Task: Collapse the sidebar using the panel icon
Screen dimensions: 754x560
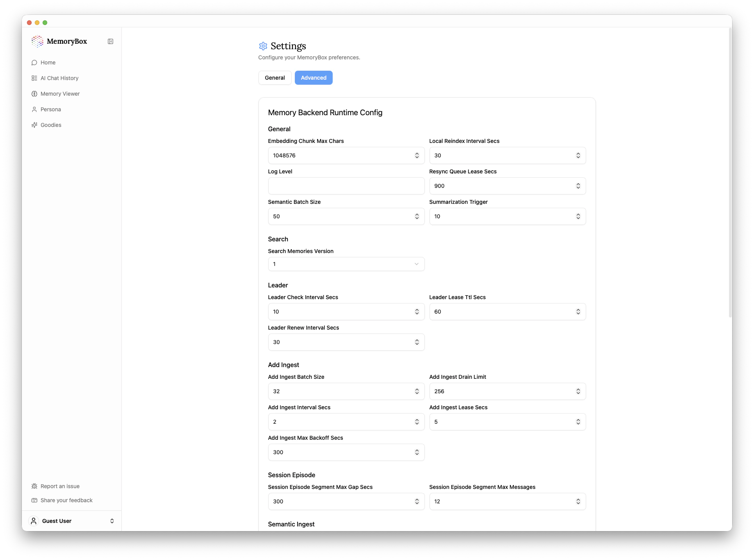Action: [x=111, y=41]
